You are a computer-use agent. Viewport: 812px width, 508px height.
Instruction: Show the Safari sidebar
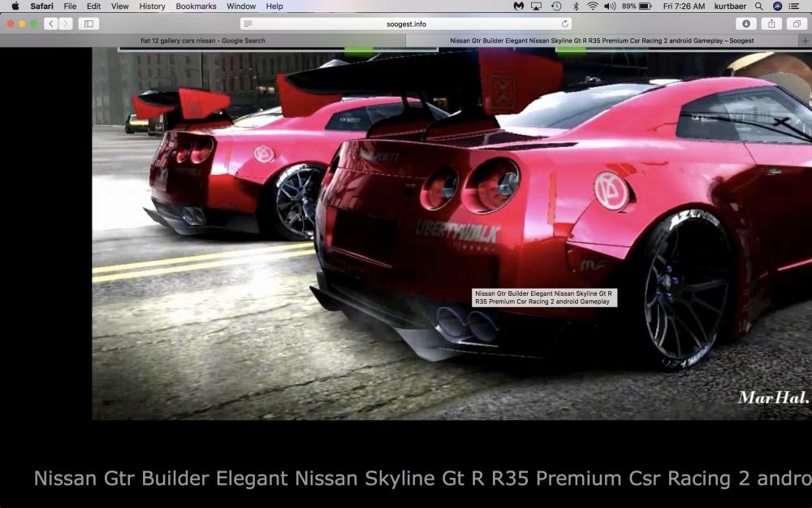(89, 24)
